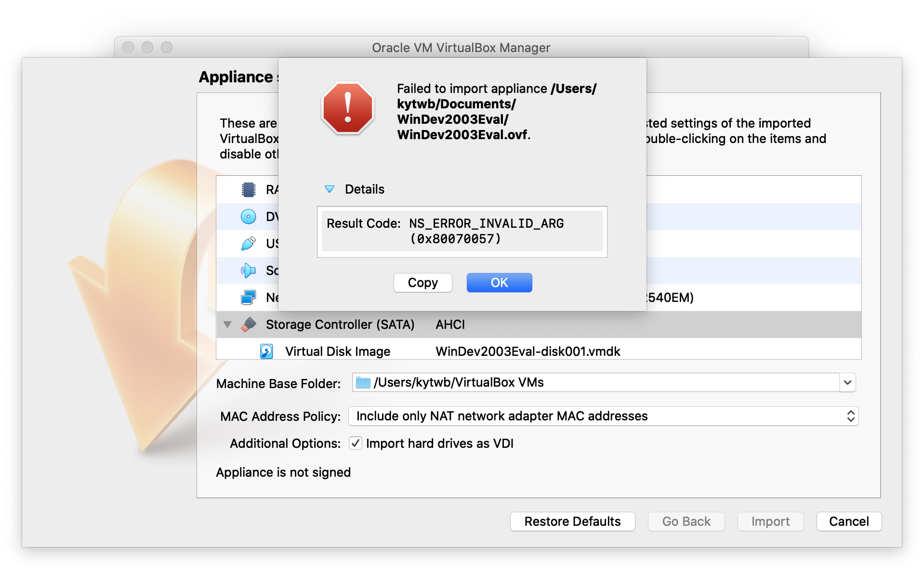Close the VirtualBox Manager window

coord(128,47)
